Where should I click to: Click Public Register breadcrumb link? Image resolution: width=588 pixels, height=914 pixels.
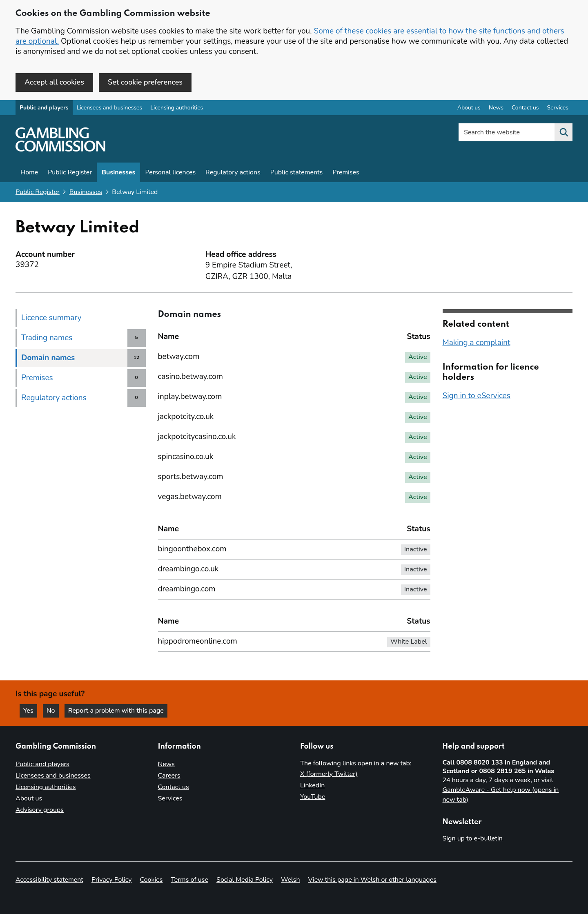[38, 192]
